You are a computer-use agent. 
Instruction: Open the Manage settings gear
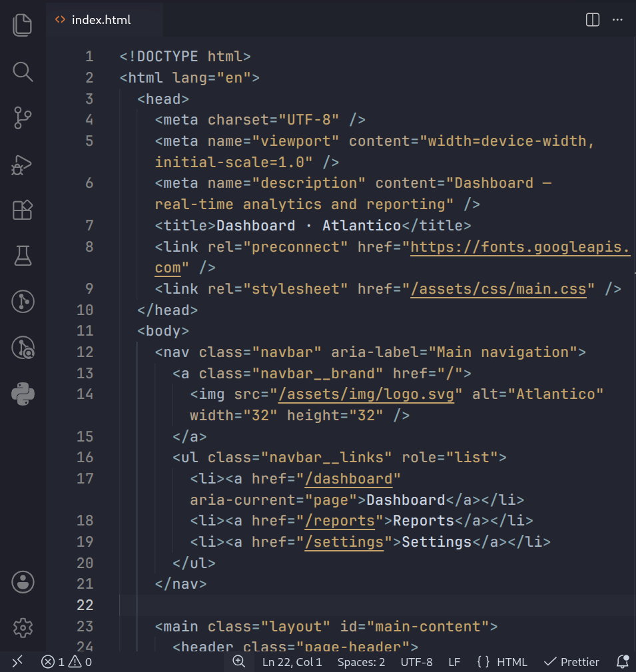(x=23, y=628)
